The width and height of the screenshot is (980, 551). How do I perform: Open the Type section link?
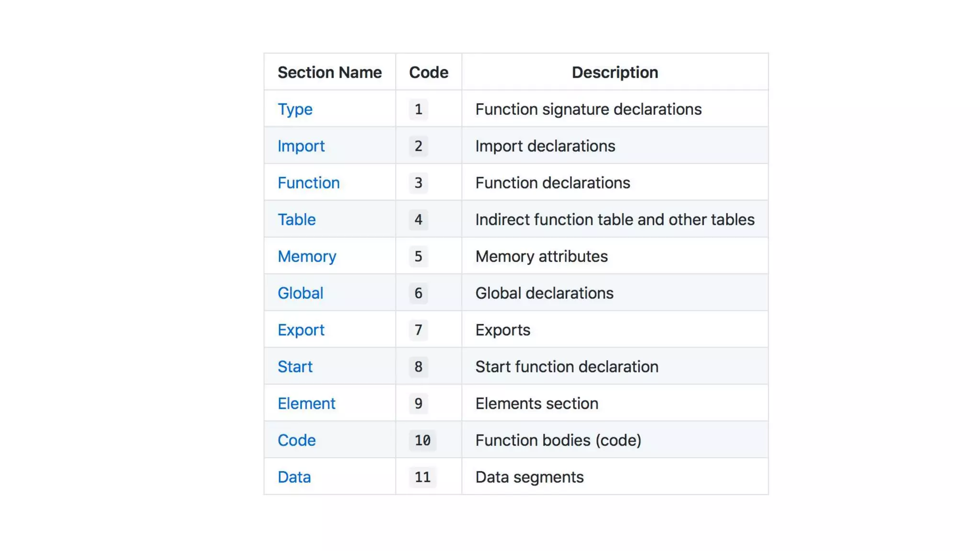[295, 109]
